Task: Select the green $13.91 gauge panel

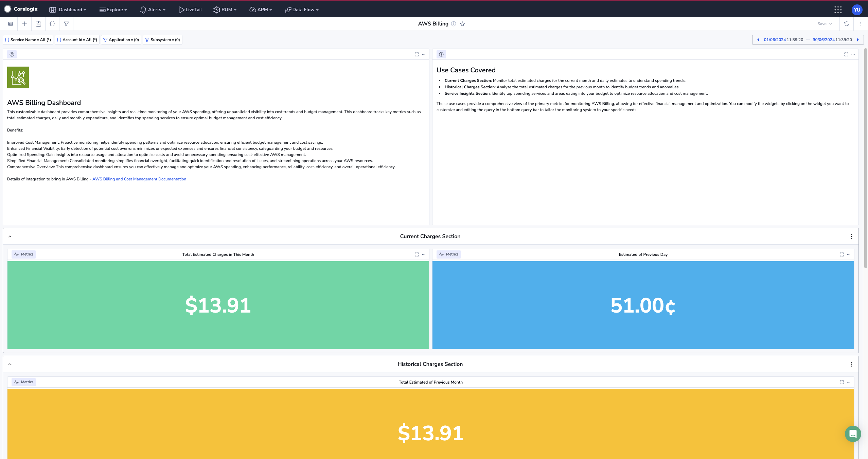Action: 218,305
